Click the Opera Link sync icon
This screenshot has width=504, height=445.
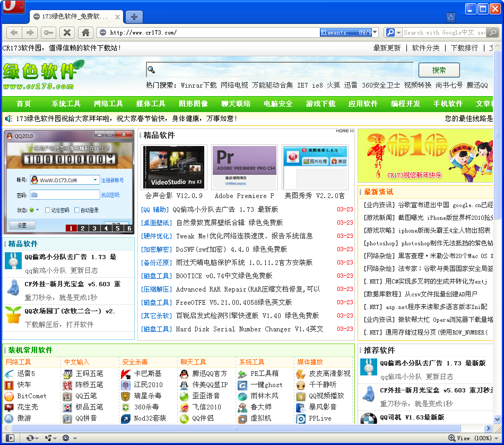(30, 438)
